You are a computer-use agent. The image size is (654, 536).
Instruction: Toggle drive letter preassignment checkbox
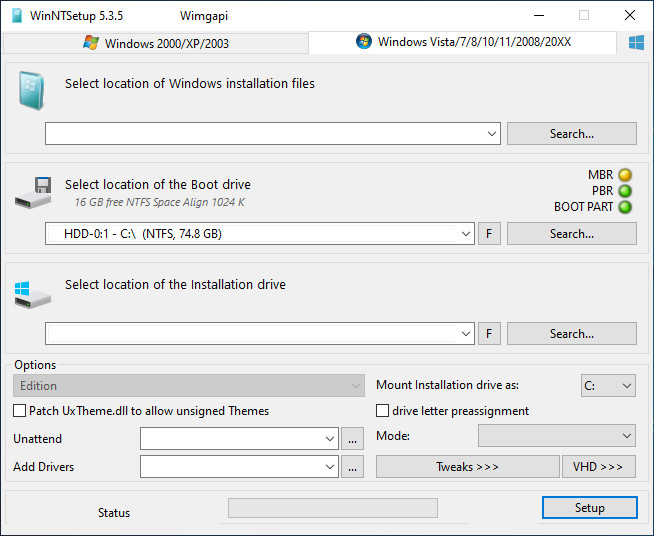(382, 411)
